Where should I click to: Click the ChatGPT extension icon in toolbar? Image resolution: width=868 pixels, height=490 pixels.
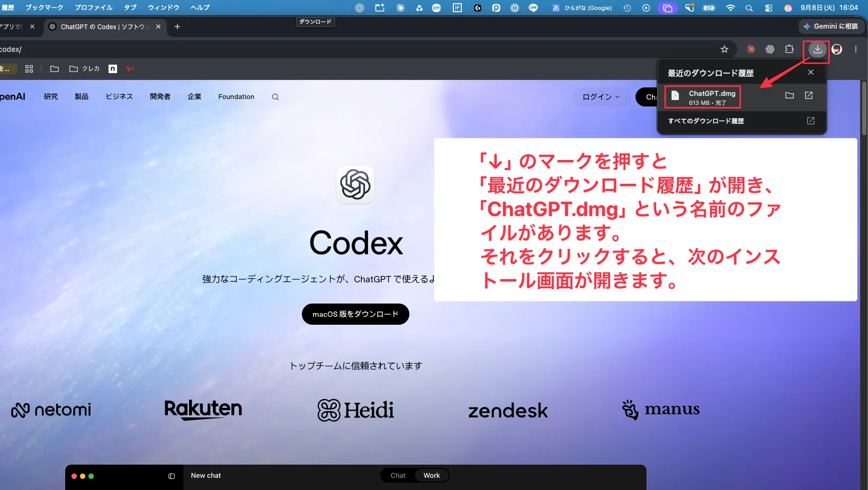click(770, 49)
